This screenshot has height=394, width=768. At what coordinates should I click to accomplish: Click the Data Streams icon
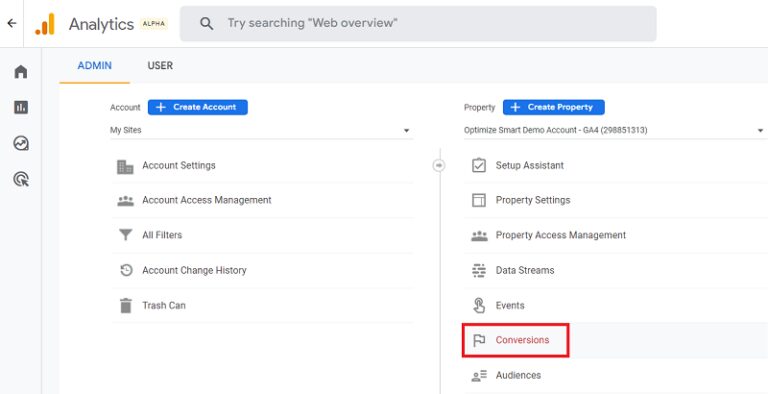tap(479, 270)
